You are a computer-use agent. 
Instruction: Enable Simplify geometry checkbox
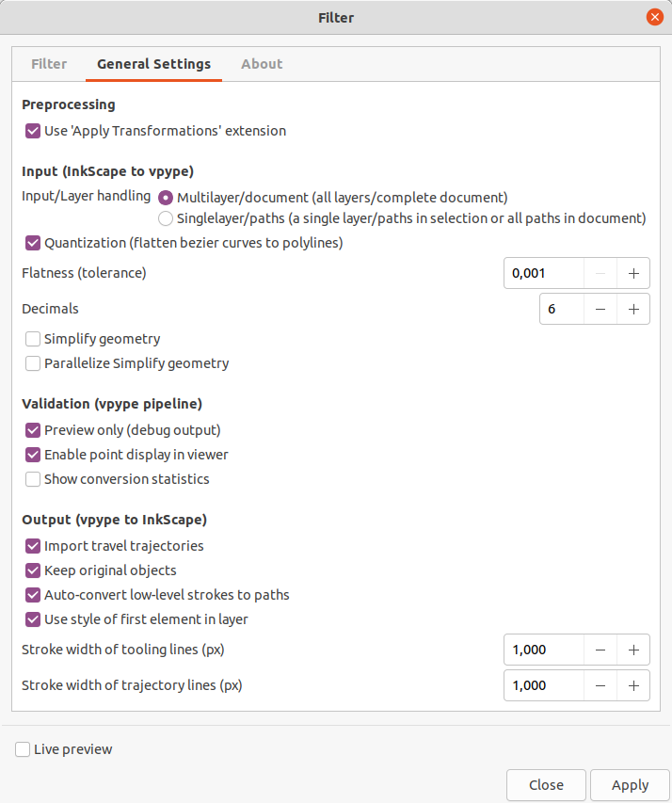point(33,339)
